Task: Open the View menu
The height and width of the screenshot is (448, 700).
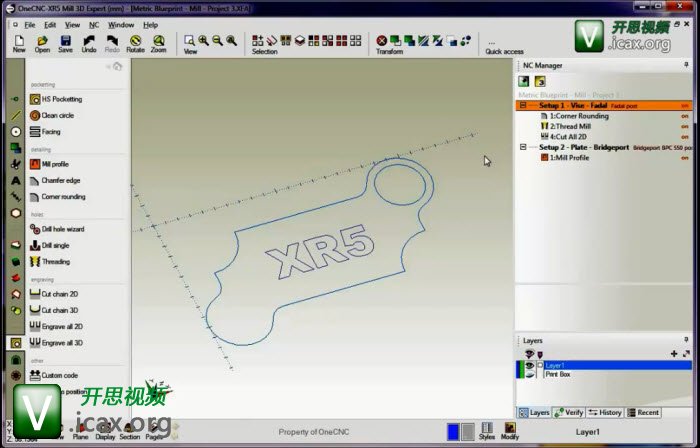Action: pyautogui.click(x=72, y=25)
